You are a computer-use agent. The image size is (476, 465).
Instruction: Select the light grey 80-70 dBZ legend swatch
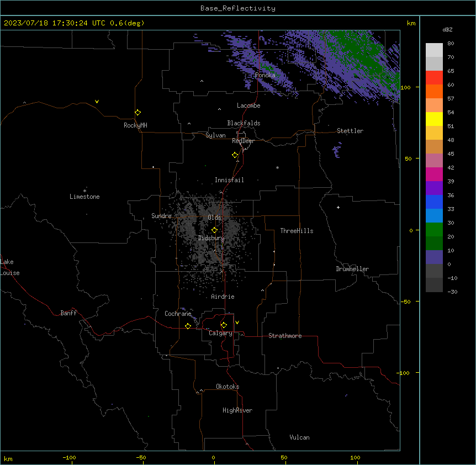[x=434, y=50]
